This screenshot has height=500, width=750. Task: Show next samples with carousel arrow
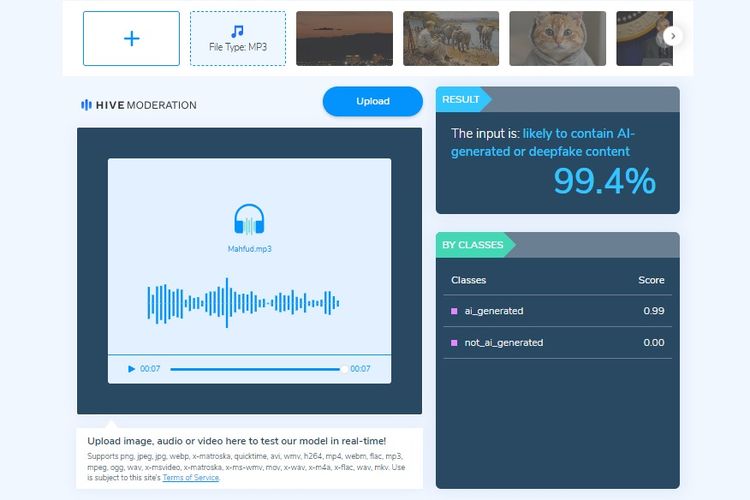pyautogui.click(x=673, y=36)
